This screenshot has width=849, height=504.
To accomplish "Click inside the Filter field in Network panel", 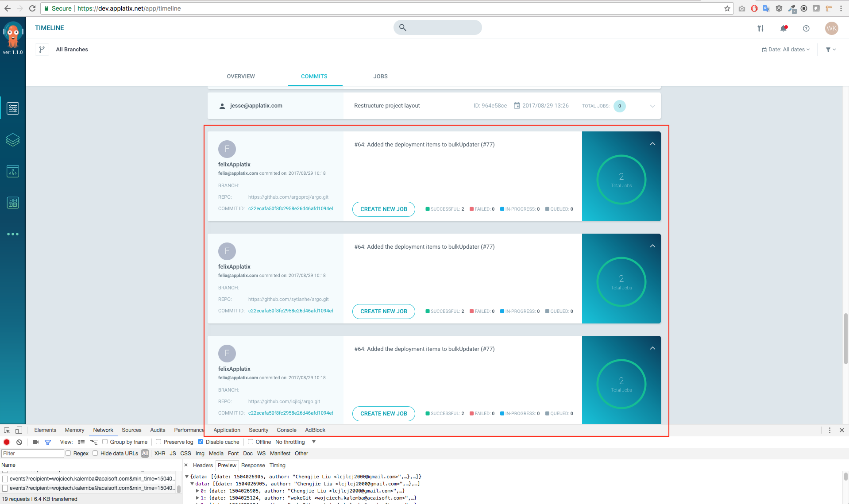I will pyautogui.click(x=32, y=453).
